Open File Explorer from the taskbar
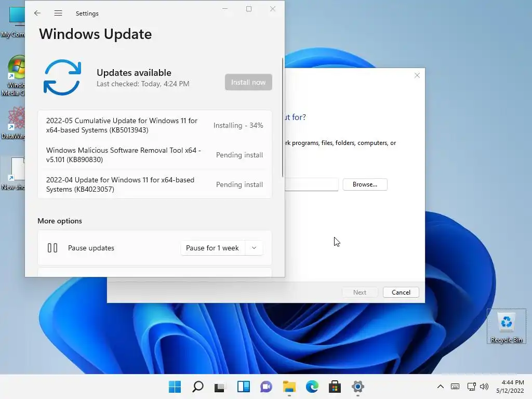 (x=289, y=387)
